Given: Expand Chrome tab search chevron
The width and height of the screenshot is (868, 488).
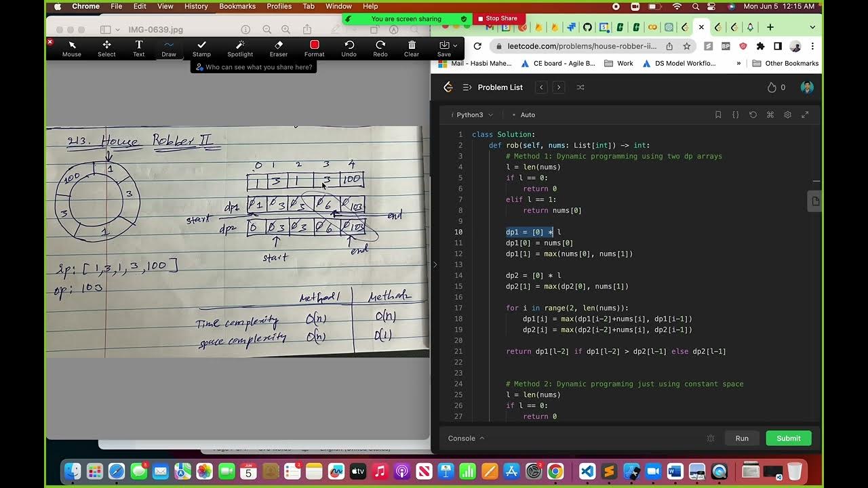Looking at the screenshot, I should tap(812, 27).
